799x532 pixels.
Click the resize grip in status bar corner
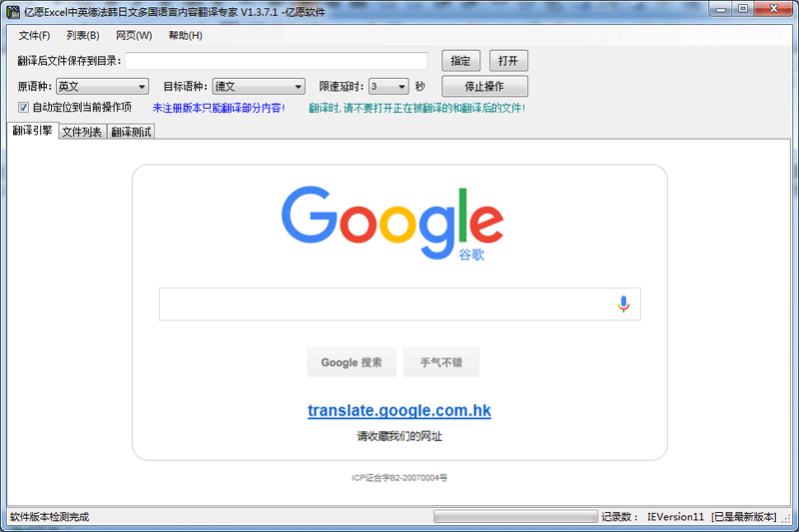point(786,518)
